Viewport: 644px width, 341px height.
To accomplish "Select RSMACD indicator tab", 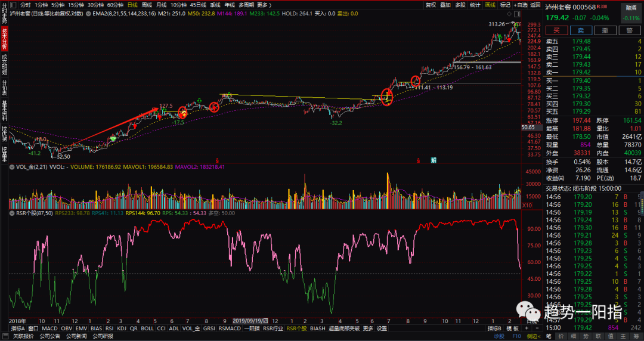I will [230, 328].
